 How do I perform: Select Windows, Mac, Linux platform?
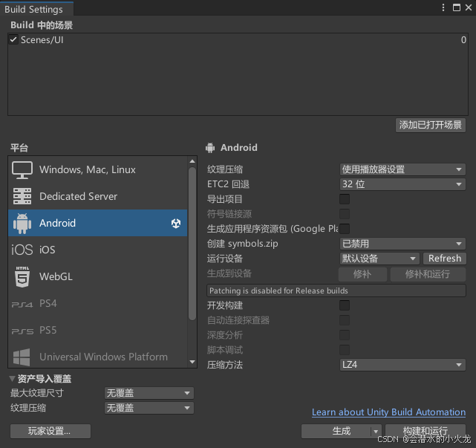(98, 170)
